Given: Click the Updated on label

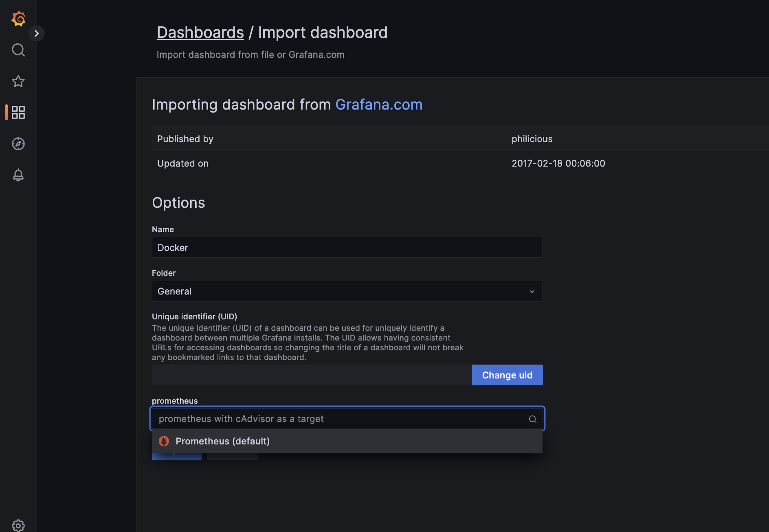Looking at the screenshot, I should pyautogui.click(x=183, y=163).
